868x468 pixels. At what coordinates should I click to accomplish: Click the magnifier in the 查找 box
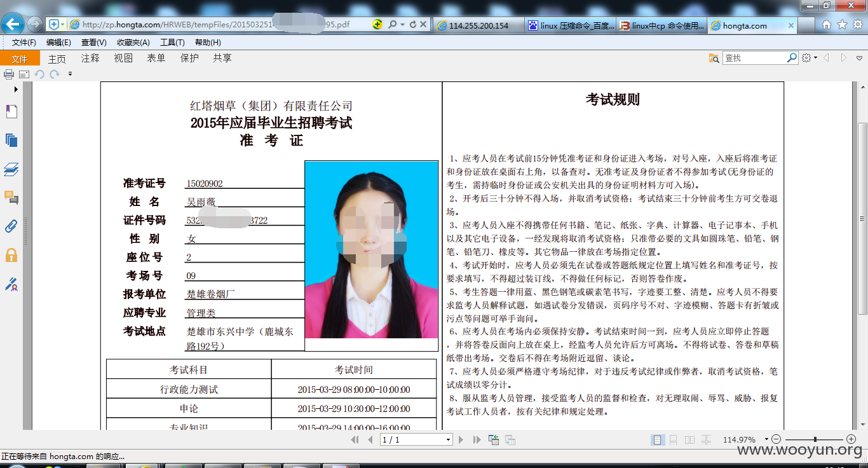point(792,58)
